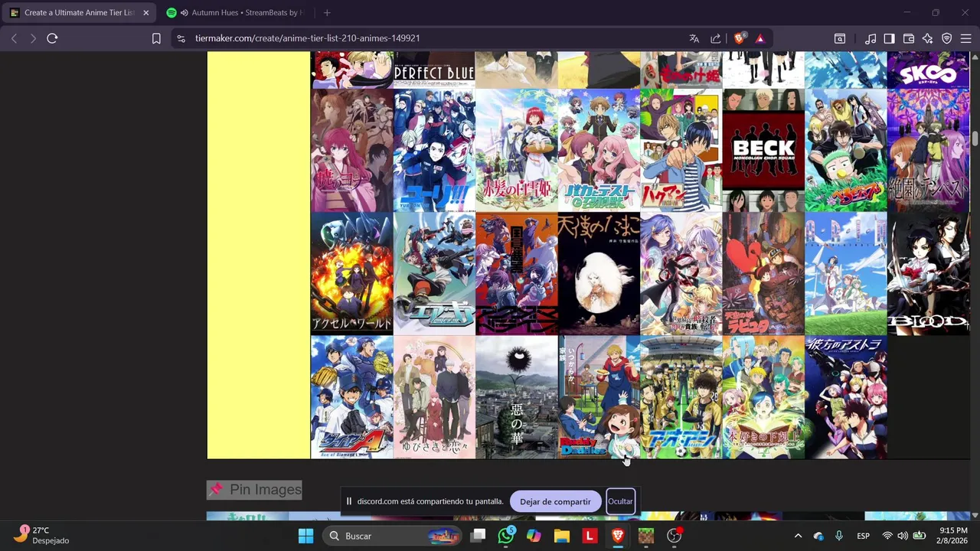Select the Zetsuen no Tempest tile
This screenshot has height=551, width=980.
(928, 151)
